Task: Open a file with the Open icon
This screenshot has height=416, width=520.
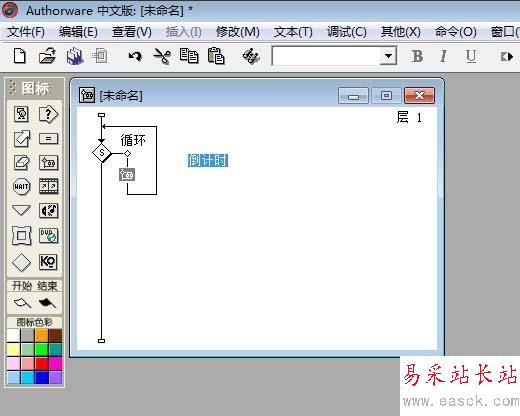Action: click(x=47, y=56)
